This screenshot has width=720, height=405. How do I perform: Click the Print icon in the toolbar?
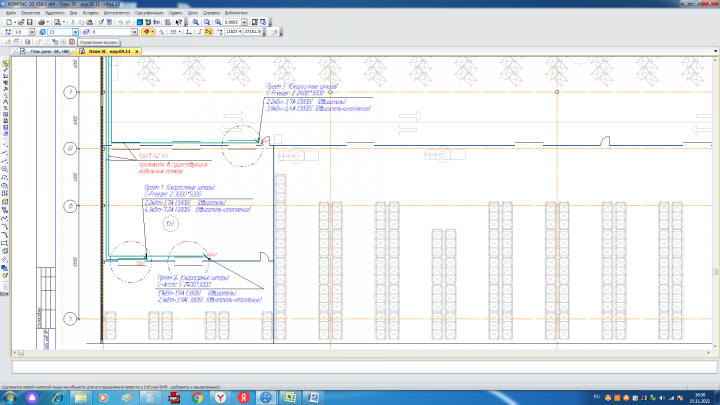pos(41,22)
